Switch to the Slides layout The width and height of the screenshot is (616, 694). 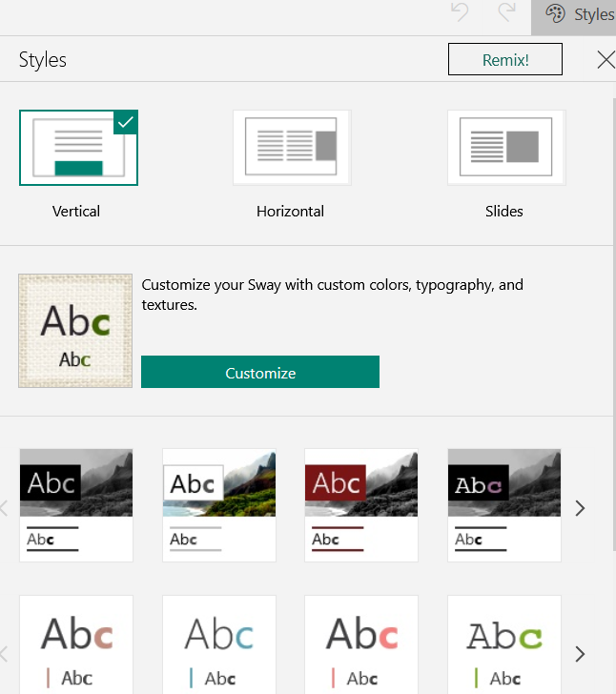pos(505,148)
